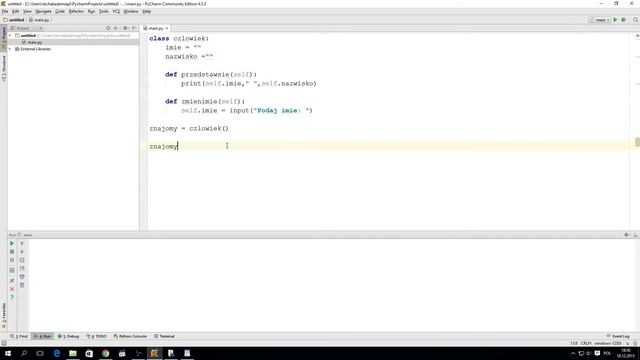
Task: Open help with the Run panel's question mark icon
Action: coord(12,297)
